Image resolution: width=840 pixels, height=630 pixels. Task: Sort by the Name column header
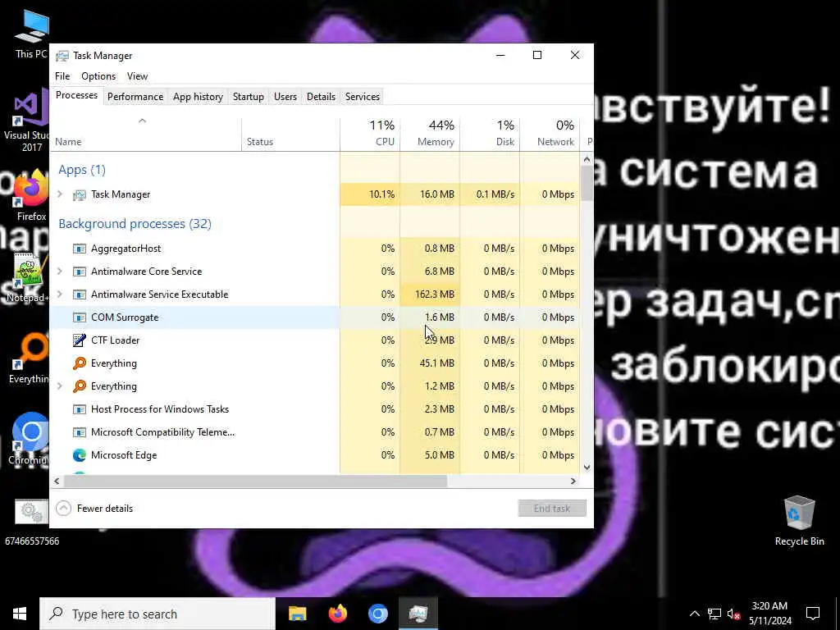point(146,135)
